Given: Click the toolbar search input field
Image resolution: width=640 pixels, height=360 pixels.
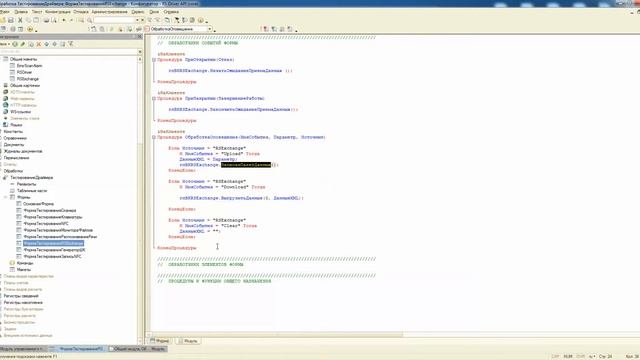Looking at the screenshot, I should [114, 20].
